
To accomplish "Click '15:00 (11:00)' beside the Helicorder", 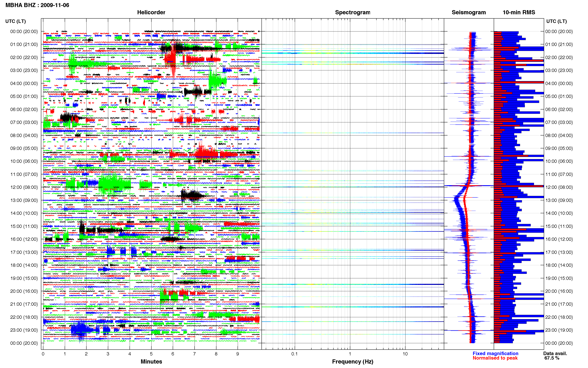I will click(24, 226).
